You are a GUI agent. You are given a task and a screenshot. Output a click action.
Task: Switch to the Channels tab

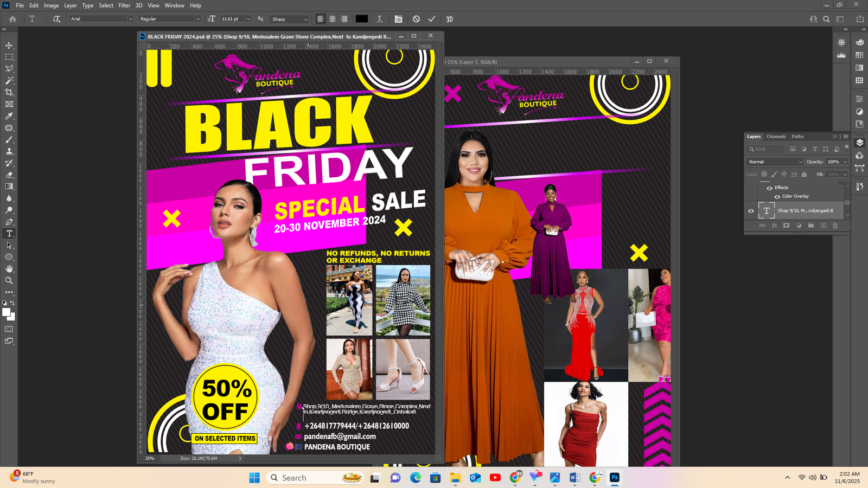(776, 137)
